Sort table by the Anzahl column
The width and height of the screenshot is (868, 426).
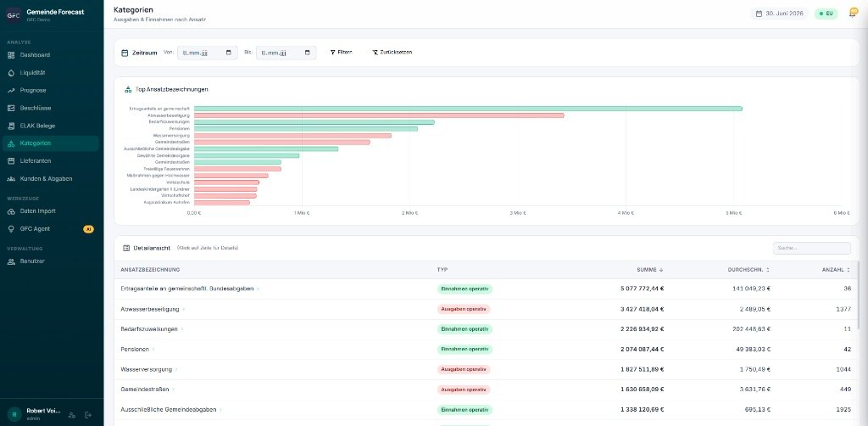click(836, 270)
